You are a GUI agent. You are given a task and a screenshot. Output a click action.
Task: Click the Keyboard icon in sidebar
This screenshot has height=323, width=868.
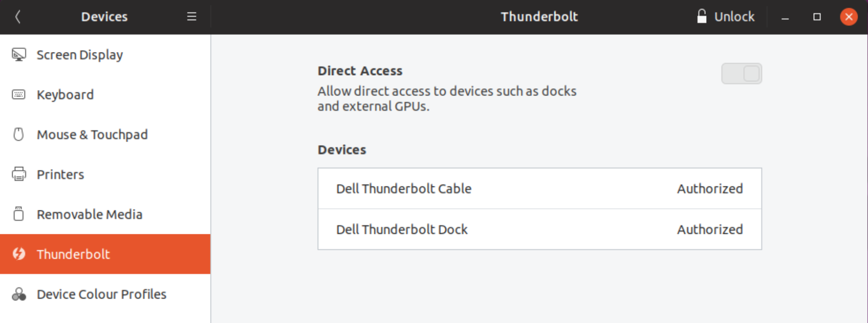pos(19,95)
